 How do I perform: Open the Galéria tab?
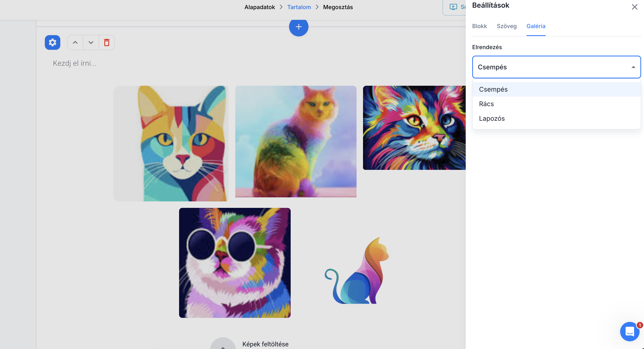(x=536, y=26)
